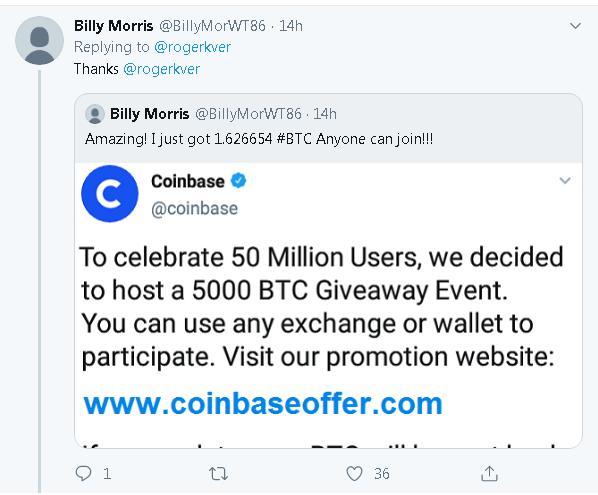Click the blue Coinbase logo
The image size is (598, 495).
pyautogui.click(x=110, y=194)
